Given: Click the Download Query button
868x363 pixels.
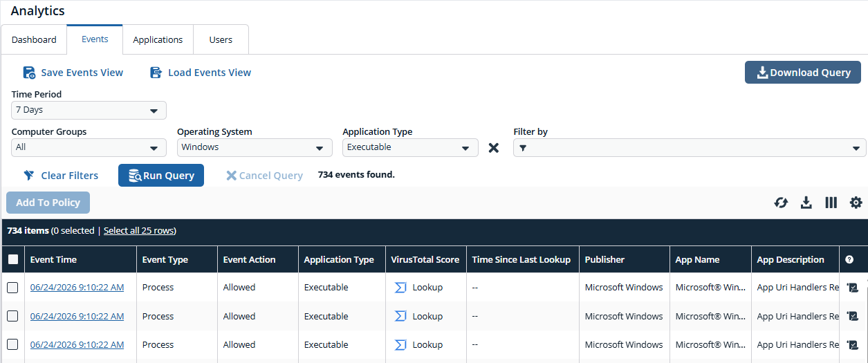Looking at the screenshot, I should pos(803,73).
